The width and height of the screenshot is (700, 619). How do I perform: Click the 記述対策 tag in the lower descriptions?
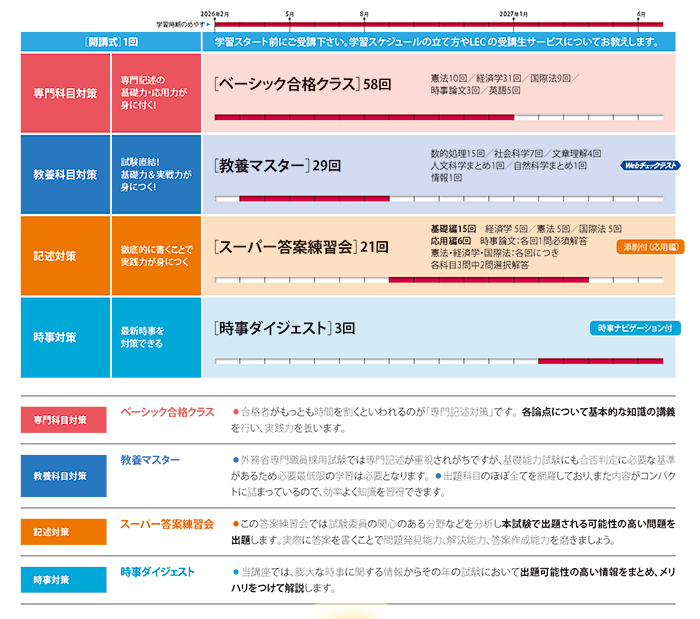51,532
